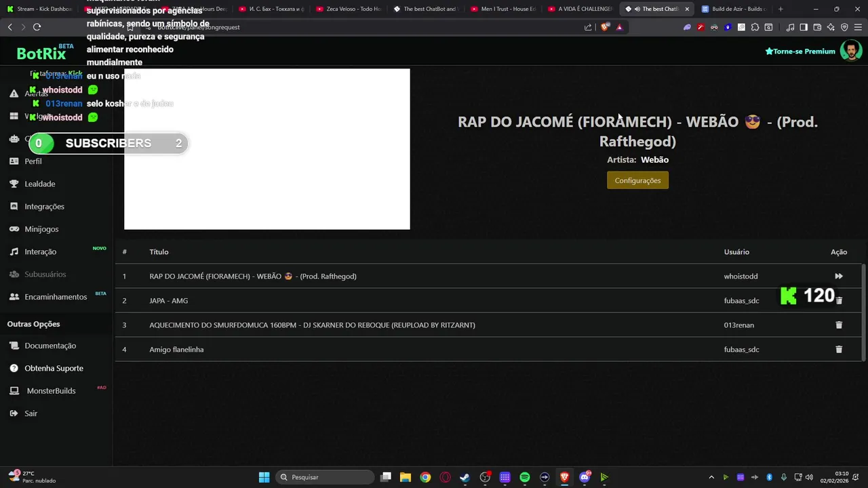
Task: Show hidden system tray icons
Action: pyautogui.click(x=711, y=477)
